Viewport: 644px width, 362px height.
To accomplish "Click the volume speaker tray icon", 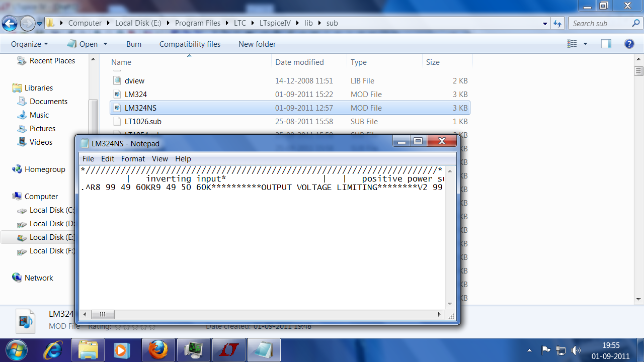I will (x=576, y=350).
